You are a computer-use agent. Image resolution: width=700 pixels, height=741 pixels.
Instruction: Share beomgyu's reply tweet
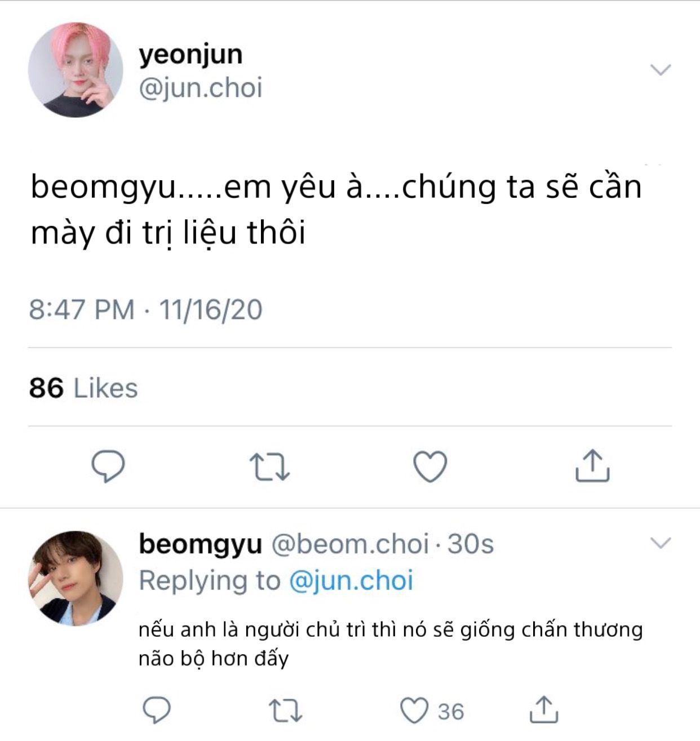(x=544, y=709)
